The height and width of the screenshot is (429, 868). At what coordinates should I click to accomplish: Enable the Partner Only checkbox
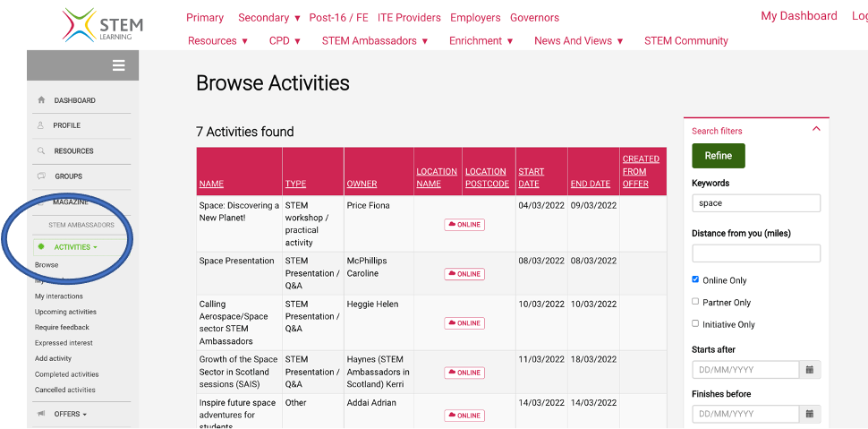pyautogui.click(x=696, y=302)
